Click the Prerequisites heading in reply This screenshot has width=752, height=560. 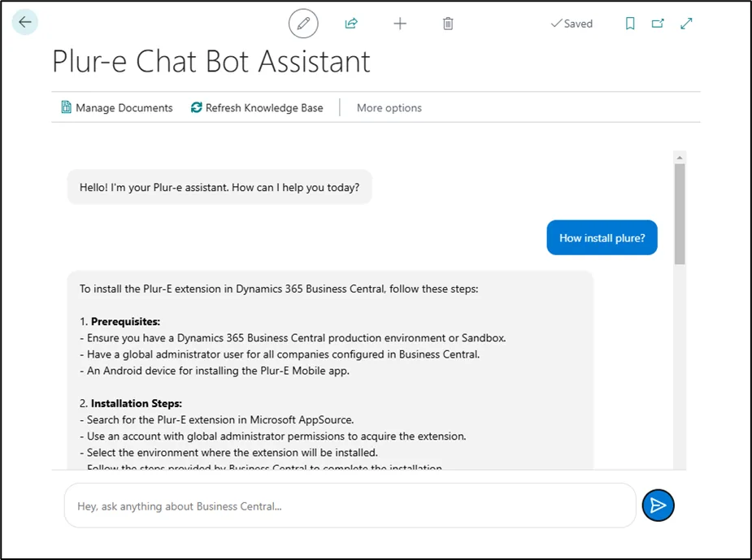[126, 321]
